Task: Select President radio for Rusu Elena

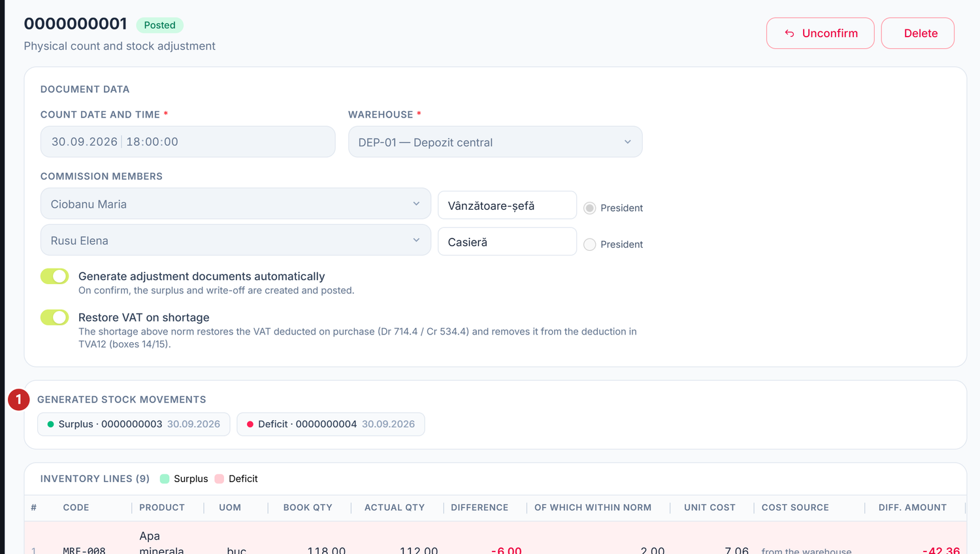Action: pos(590,244)
